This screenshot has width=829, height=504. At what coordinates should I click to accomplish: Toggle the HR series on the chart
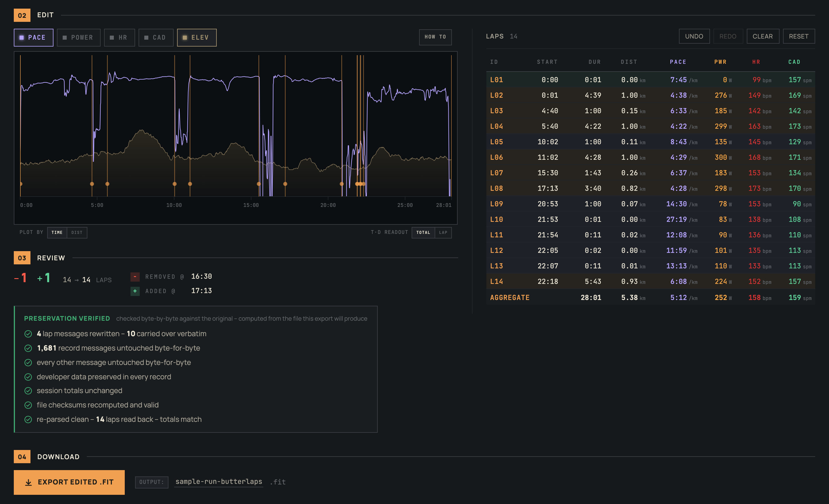point(119,37)
